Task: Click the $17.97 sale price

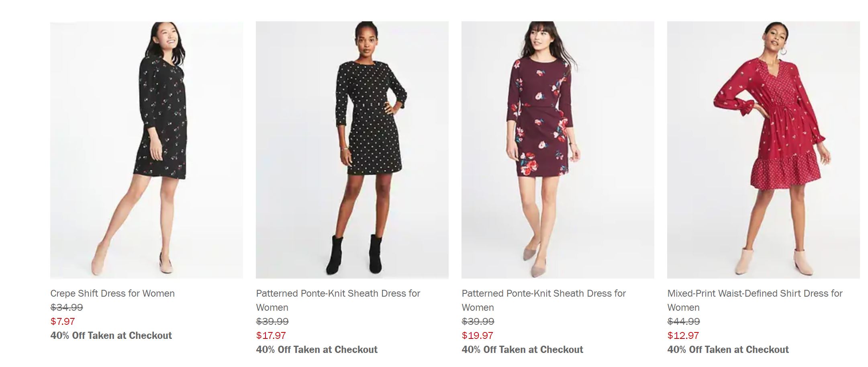Action: 271,336
